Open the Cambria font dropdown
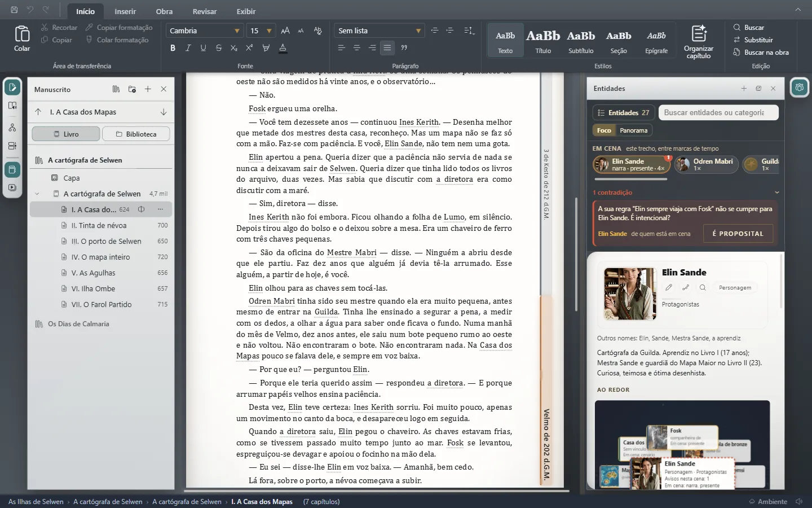The height and width of the screenshot is (508, 812). [205, 31]
